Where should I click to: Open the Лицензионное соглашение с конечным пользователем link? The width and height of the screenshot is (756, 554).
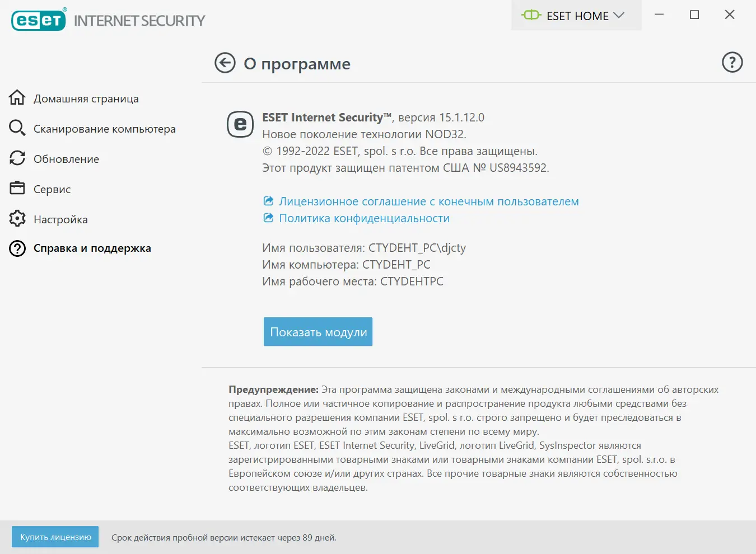pyautogui.click(x=428, y=201)
